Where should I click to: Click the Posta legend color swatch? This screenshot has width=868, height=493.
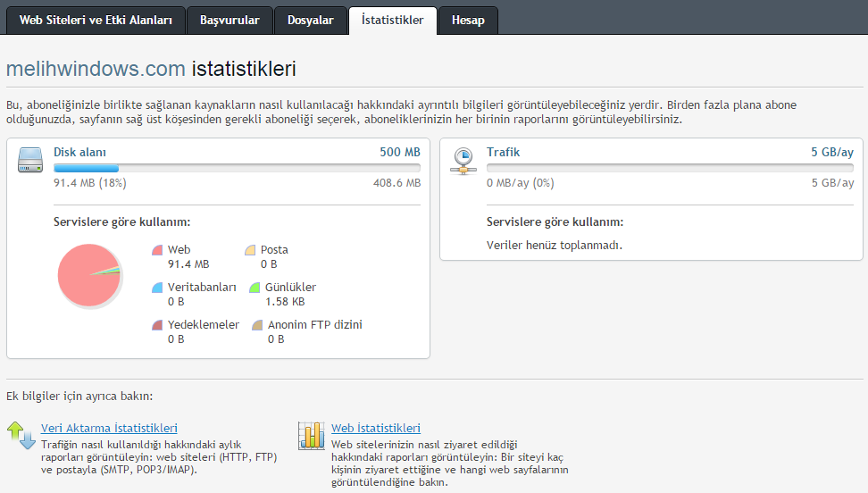250,250
